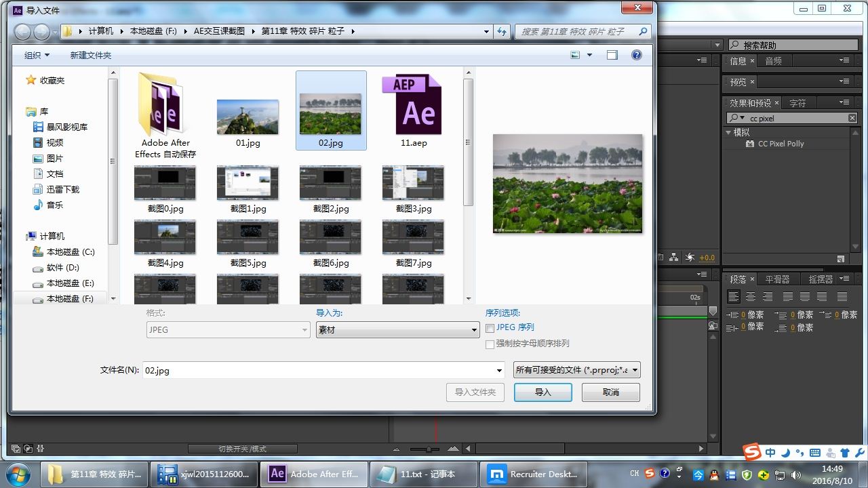Switch to the 平滑器 tab
The image size is (868, 488).
(777, 279)
